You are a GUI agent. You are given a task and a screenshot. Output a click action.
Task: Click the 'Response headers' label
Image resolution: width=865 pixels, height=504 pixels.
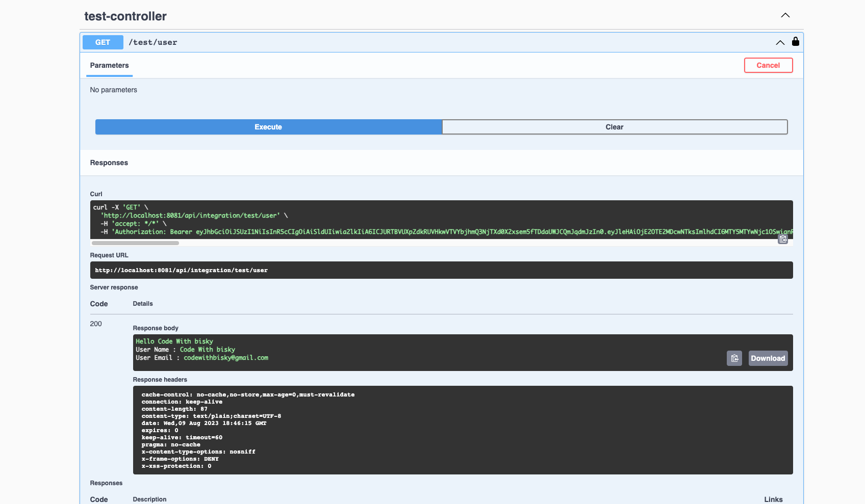pos(160,380)
